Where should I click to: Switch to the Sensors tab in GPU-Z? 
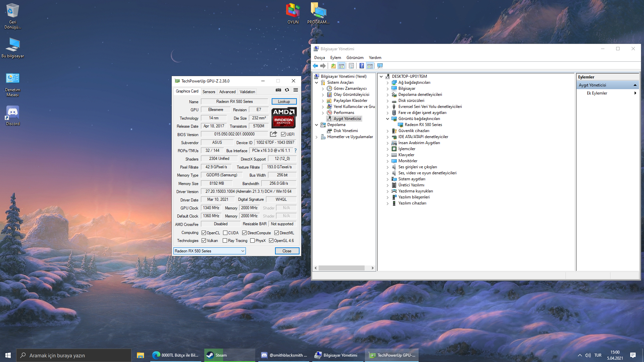click(209, 92)
